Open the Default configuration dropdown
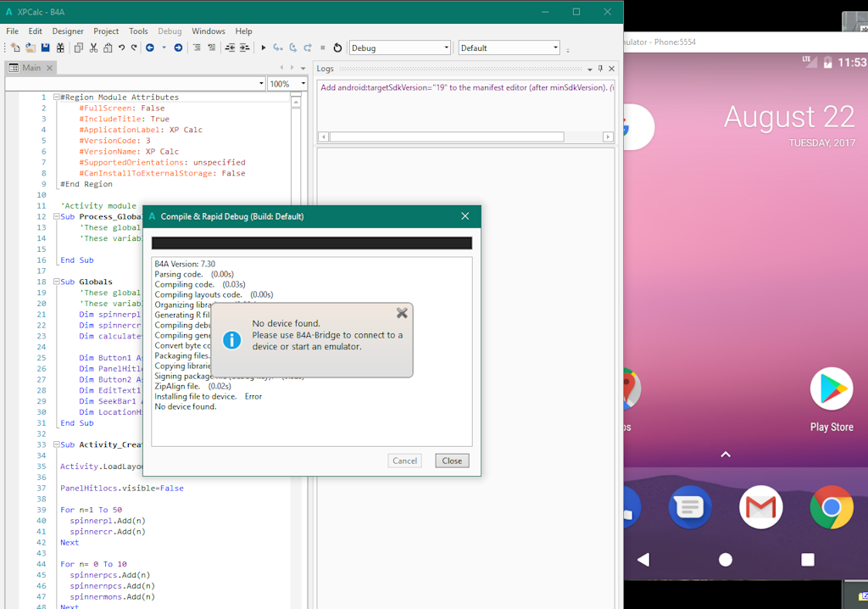868x609 pixels. [555, 47]
